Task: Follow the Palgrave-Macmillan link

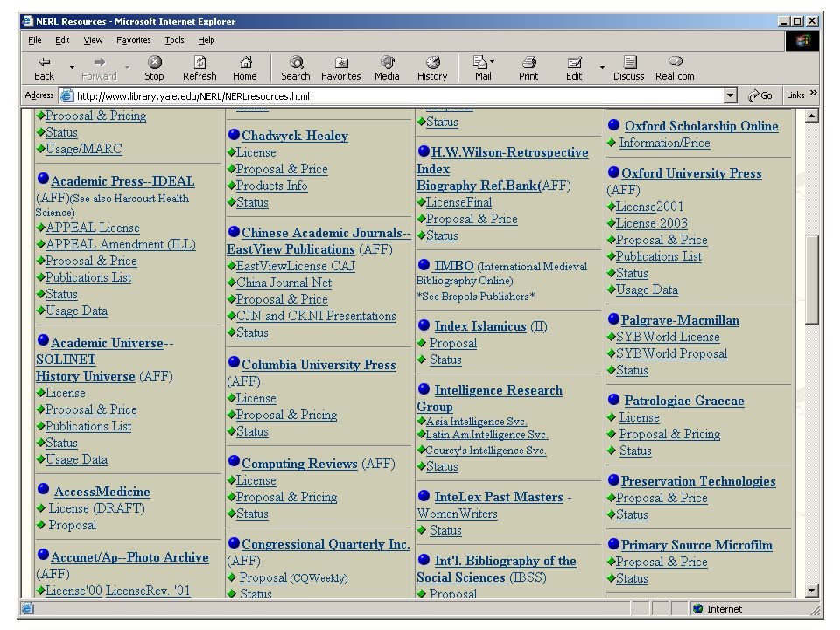Action: 680,320
